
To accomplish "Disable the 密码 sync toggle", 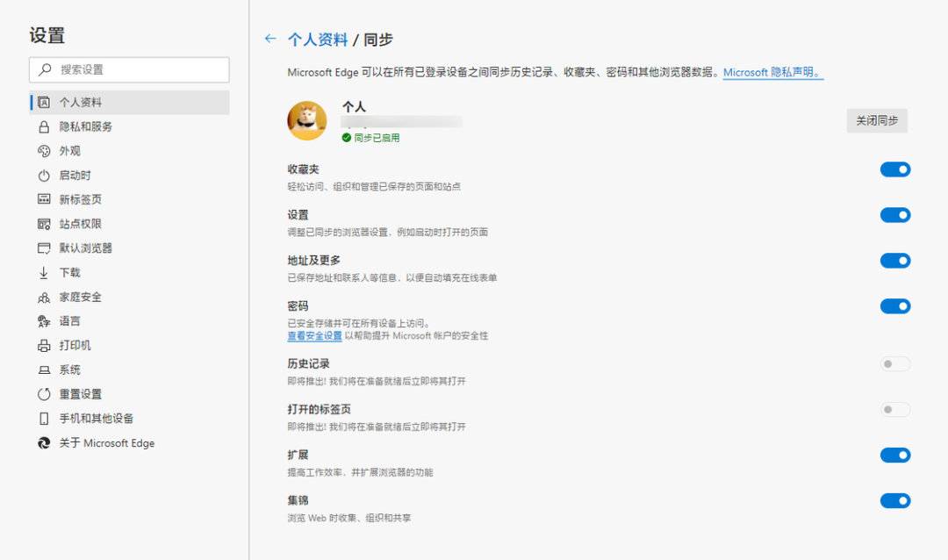I will [x=895, y=306].
